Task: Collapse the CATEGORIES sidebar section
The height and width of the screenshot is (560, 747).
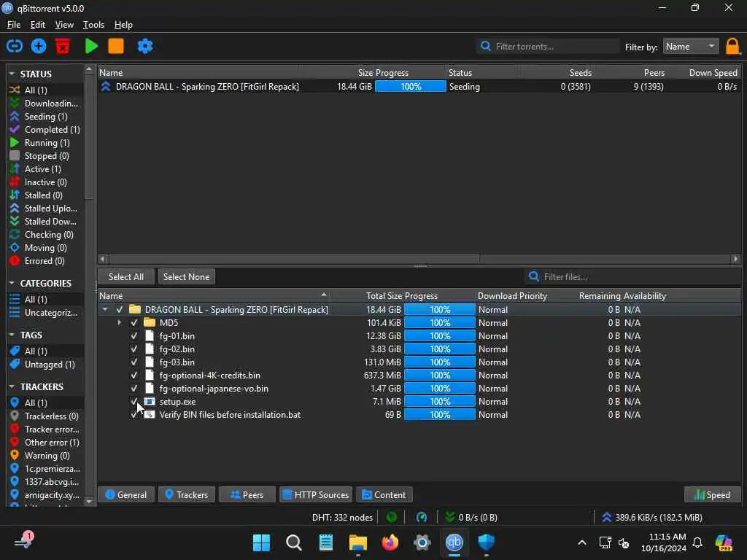Action: tap(12, 283)
